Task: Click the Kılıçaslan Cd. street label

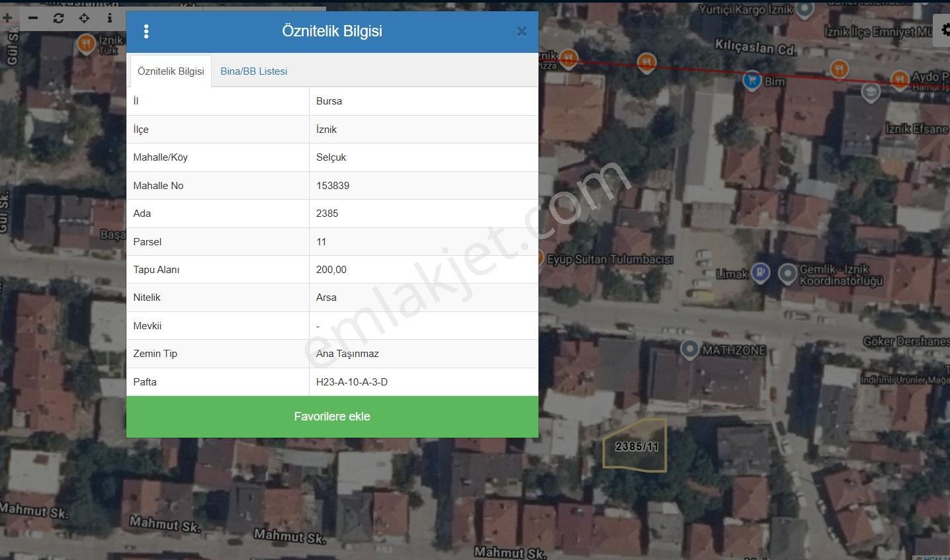Action: point(756,47)
